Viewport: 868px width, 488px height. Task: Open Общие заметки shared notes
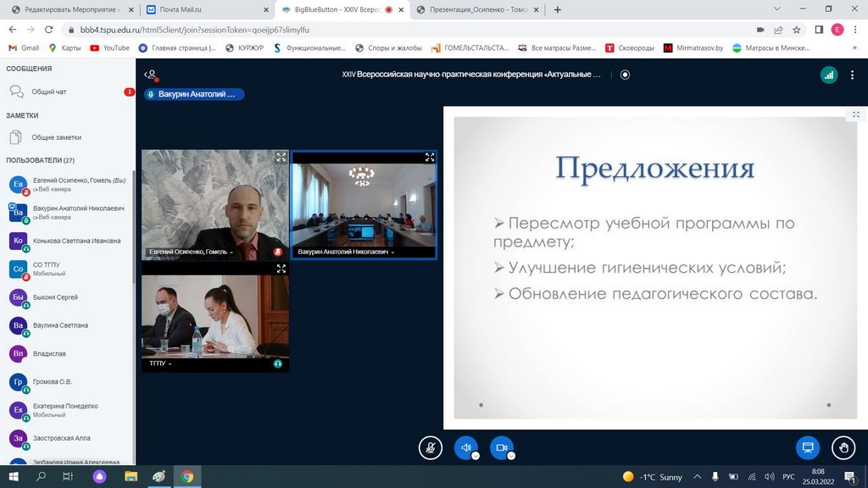point(56,137)
